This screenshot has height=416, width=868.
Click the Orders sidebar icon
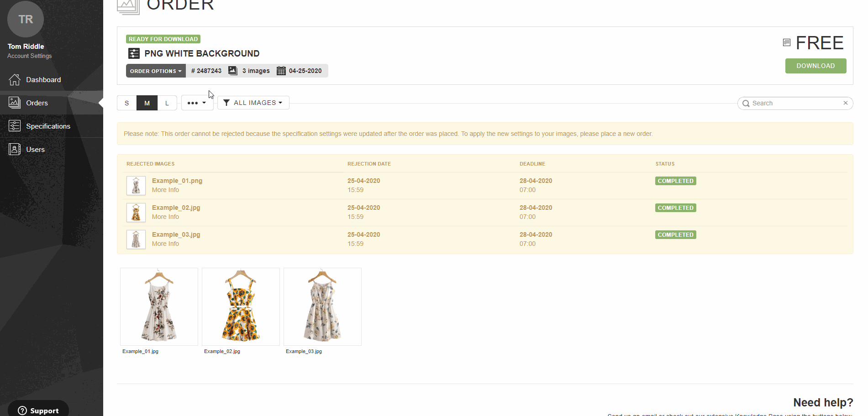(x=15, y=103)
